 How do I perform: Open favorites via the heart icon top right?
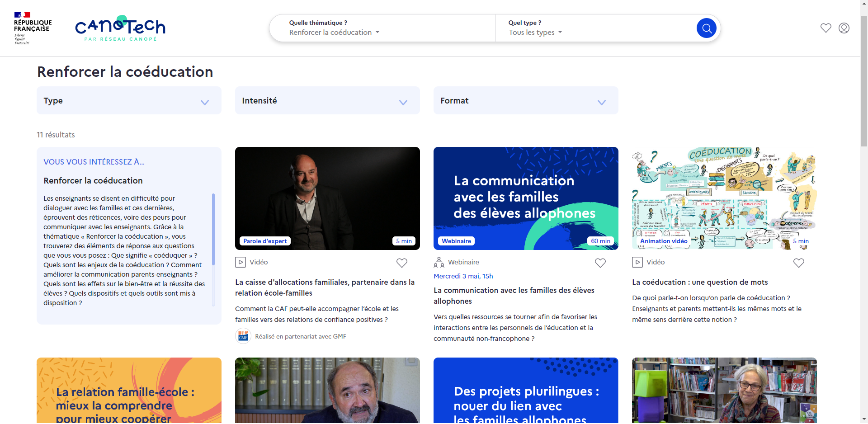click(x=826, y=28)
